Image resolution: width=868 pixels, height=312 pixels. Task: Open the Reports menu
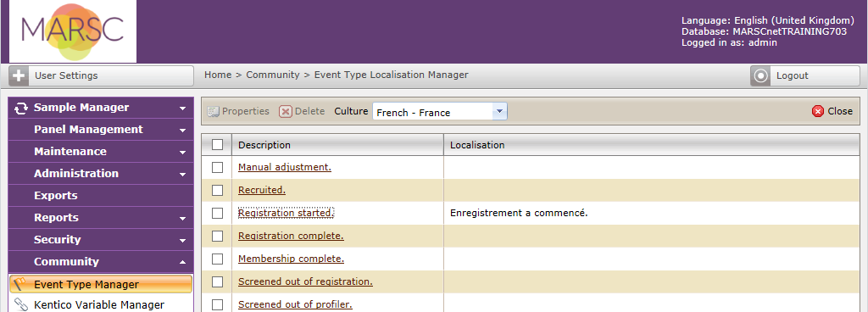point(101,218)
